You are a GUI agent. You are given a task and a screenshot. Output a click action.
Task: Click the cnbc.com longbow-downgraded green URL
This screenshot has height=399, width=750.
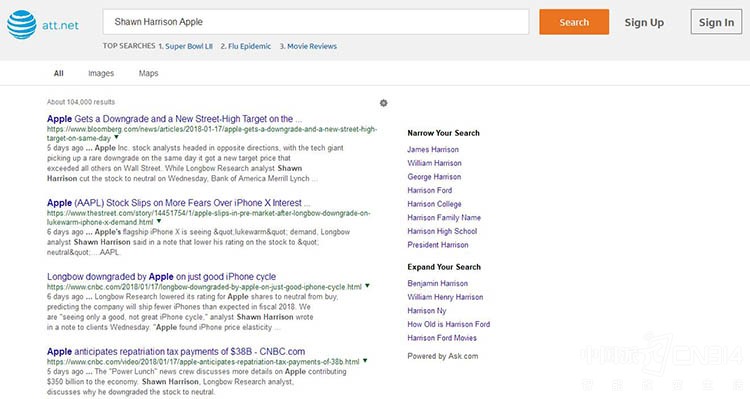click(204, 287)
